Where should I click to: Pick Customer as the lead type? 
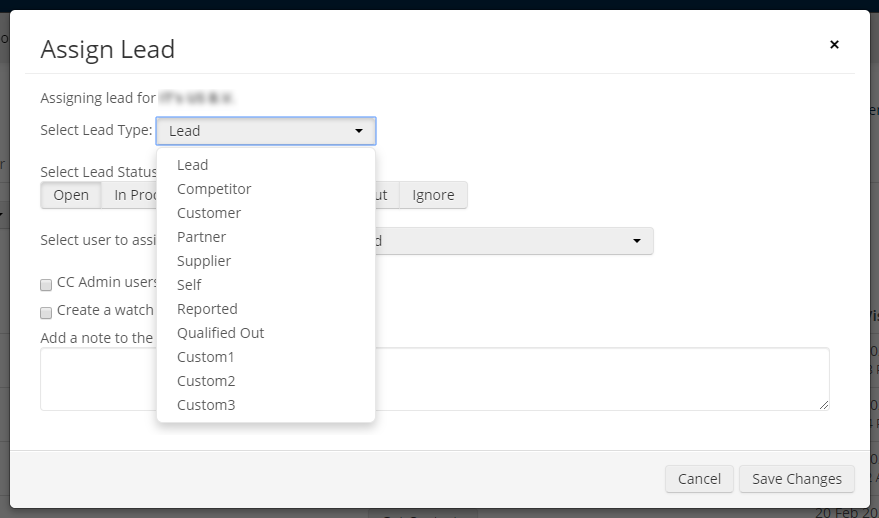click(209, 213)
